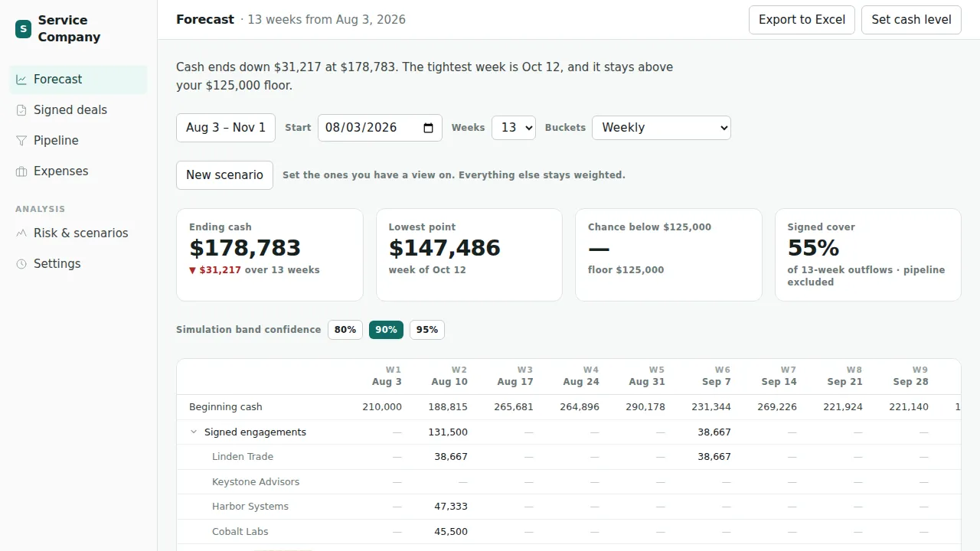
Task: Open Settings from the sidebar
Action: [78, 264]
